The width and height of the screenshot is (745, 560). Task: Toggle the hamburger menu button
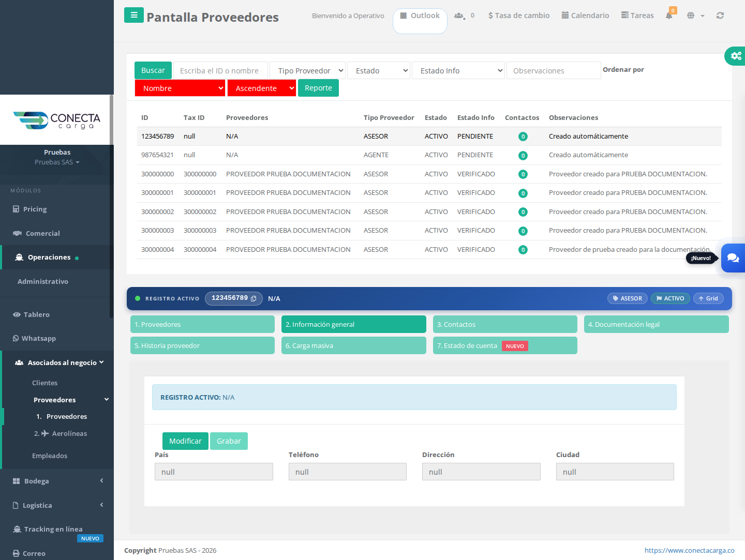pyautogui.click(x=134, y=15)
